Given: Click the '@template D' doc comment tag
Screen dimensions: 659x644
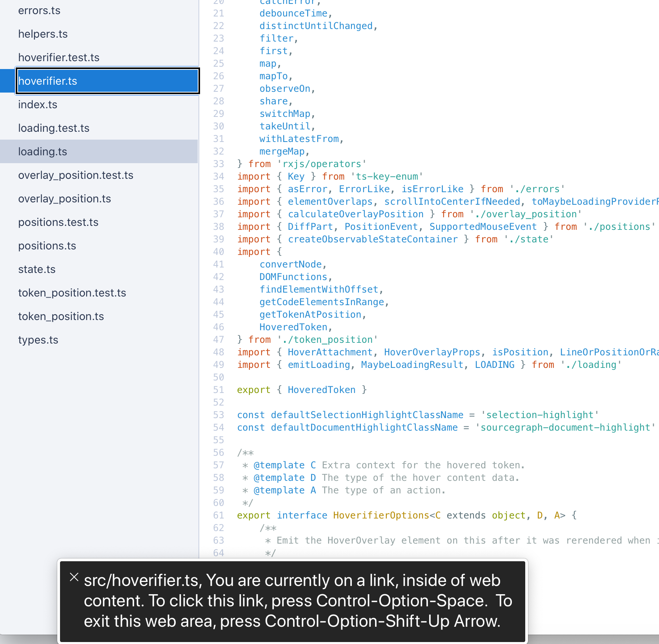Looking at the screenshot, I should (285, 478).
